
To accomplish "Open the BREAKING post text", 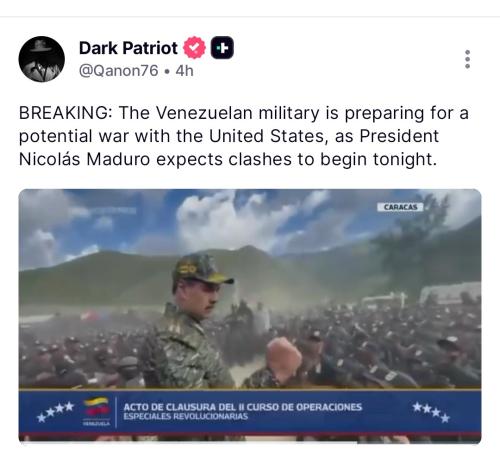I will pos(244,136).
